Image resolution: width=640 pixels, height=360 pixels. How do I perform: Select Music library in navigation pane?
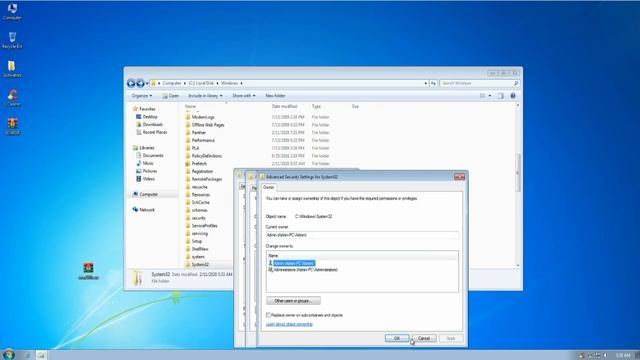point(145,163)
